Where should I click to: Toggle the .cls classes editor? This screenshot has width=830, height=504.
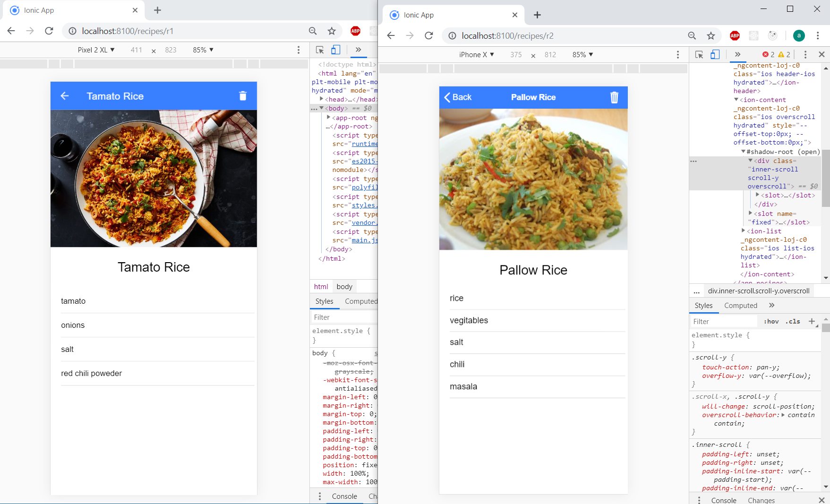pyautogui.click(x=793, y=321)
